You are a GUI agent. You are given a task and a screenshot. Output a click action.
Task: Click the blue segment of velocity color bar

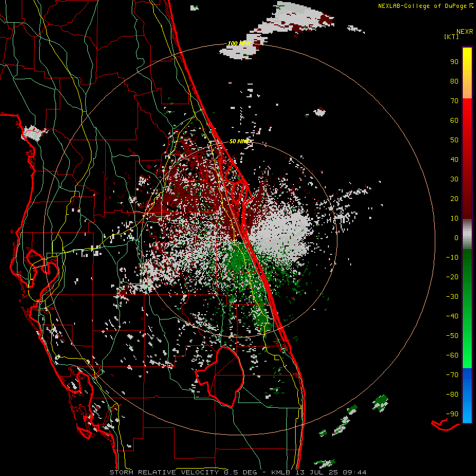pyautogui.click(x=467, y=396)
